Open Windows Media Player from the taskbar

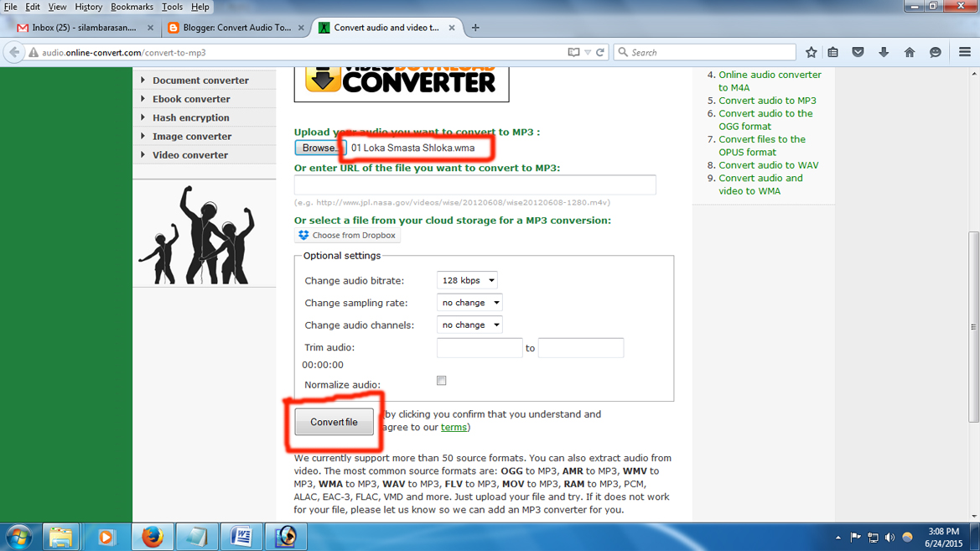pyautogui.click(x=107, y=536)
